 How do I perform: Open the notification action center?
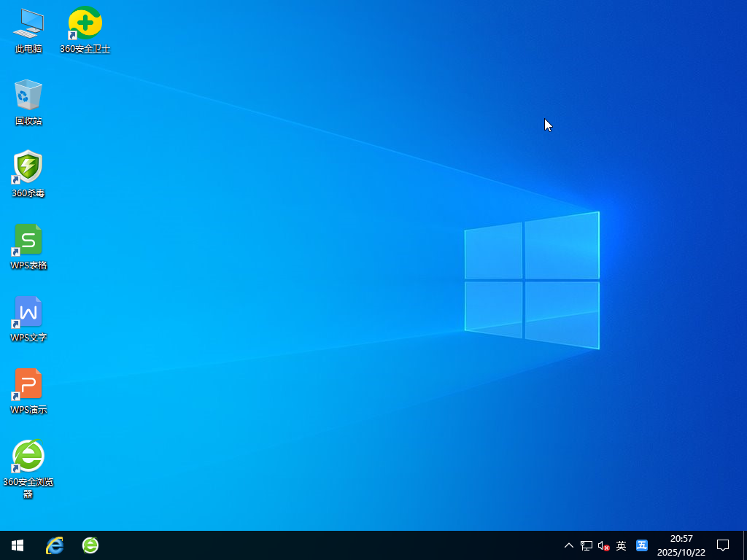pyautogui.click(x=723, y=545)
